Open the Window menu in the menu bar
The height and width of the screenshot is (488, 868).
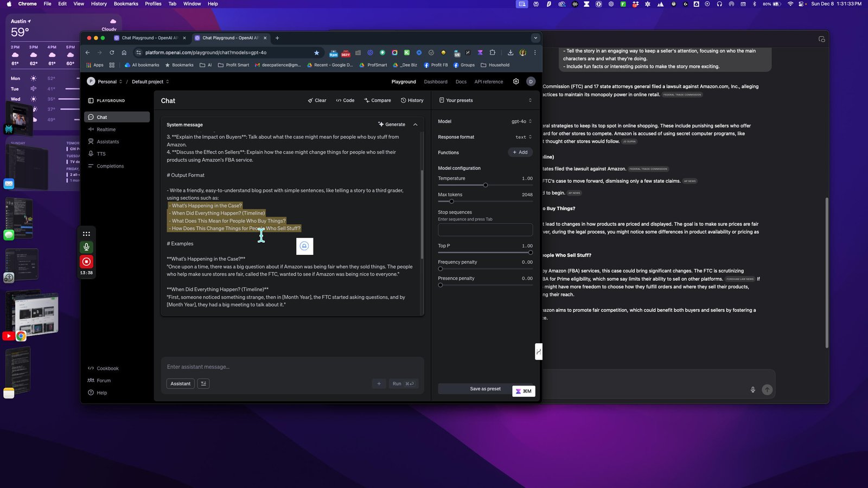point(192,4)
